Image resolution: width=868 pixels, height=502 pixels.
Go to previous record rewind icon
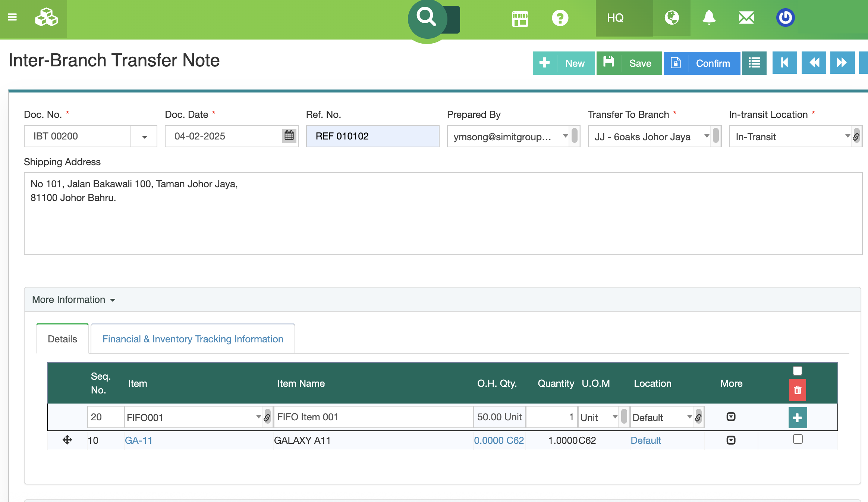[814, 63]
